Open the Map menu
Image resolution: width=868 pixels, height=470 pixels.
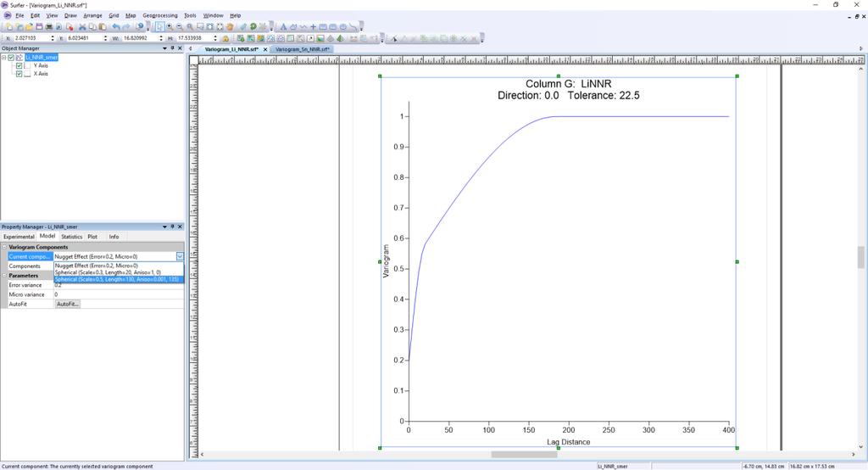[131, 15]
